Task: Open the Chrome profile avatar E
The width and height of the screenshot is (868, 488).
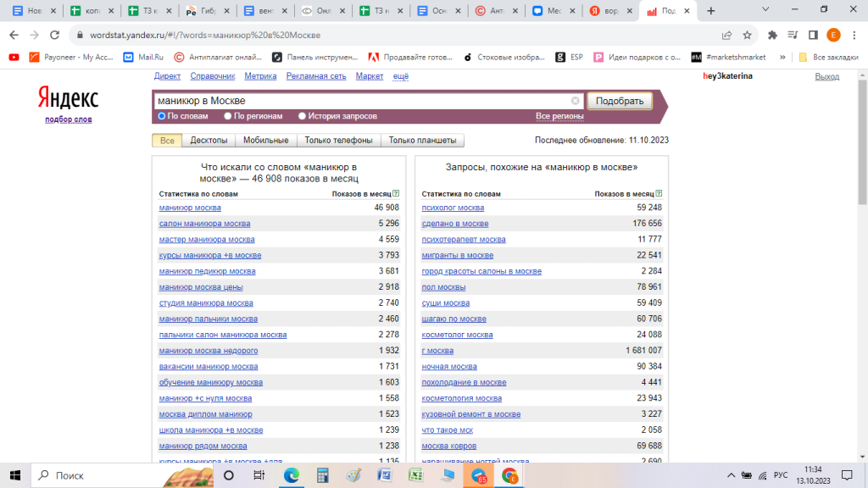Action: pos(833,35)
